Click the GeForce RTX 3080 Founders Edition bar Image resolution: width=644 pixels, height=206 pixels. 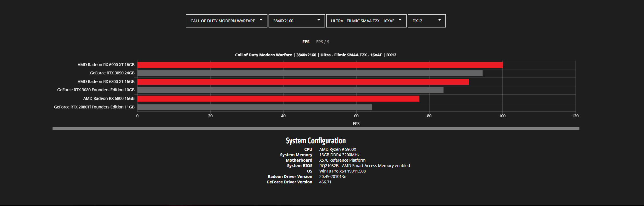point(290,90)
